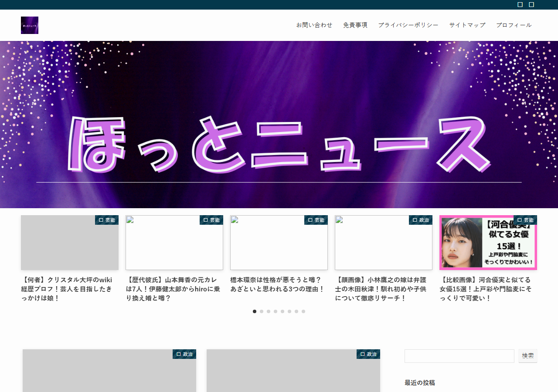
Task: Read 【顔画像】小林鷹之の嫁は弁護士 title
Action: click(381, 289)
